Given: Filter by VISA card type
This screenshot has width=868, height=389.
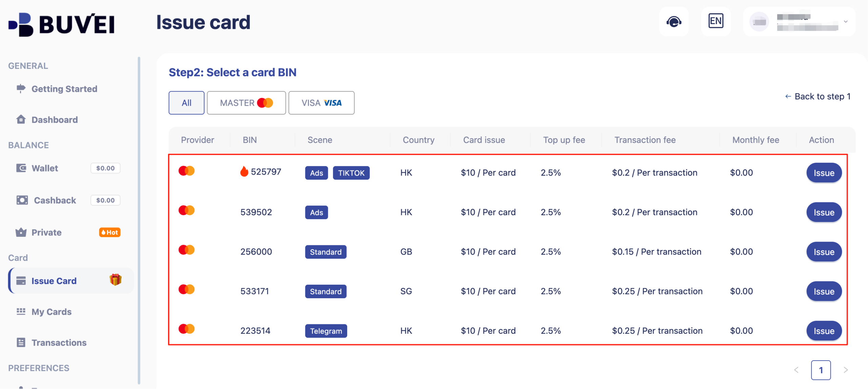Looking at the screenshot, I should 321,103.
